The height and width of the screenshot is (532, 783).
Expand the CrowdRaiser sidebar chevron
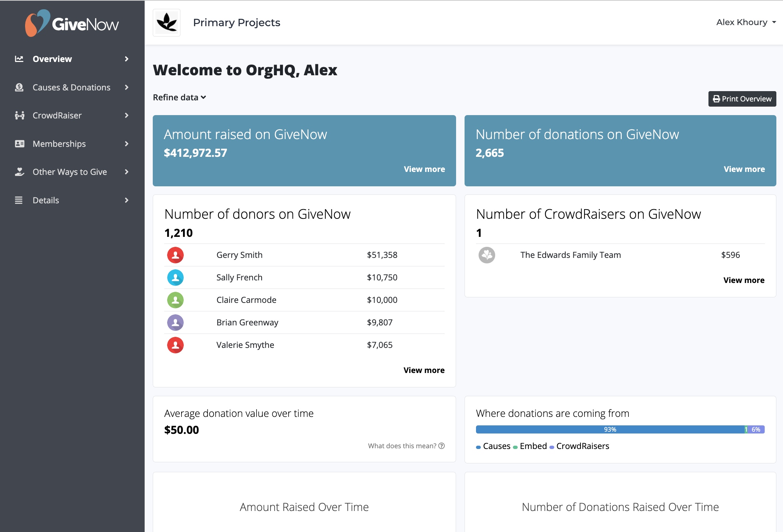pyautogui.click(x=127, y=115)
